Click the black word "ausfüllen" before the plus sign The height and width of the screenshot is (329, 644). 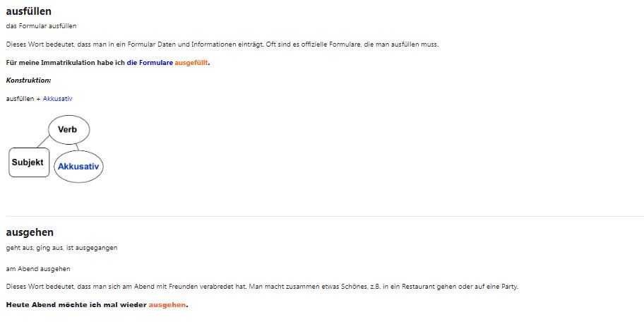20,98
